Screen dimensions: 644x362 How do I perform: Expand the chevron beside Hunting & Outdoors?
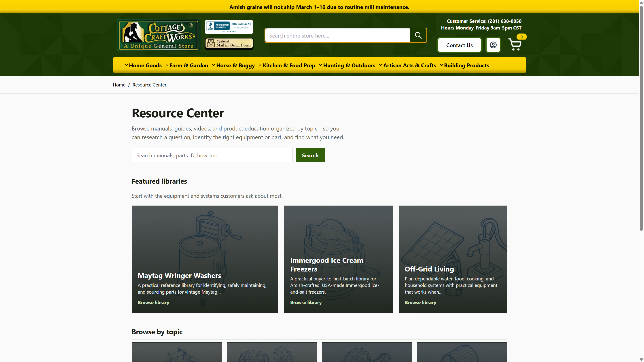[320, 65]
